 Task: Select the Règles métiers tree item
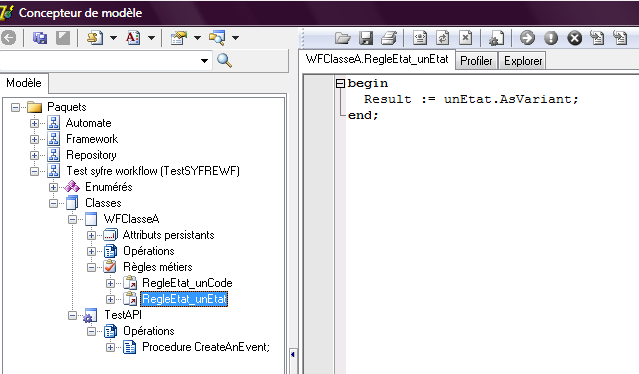click(158, 267)
